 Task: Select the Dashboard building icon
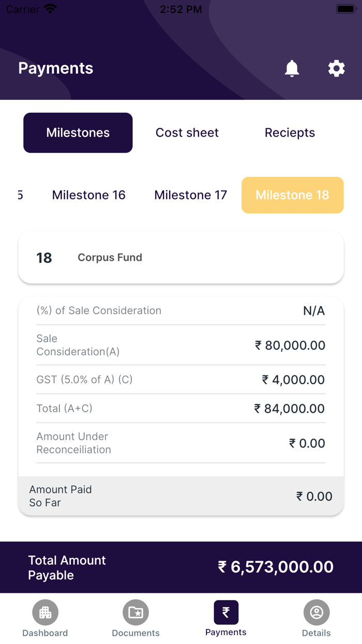[45, 612]
